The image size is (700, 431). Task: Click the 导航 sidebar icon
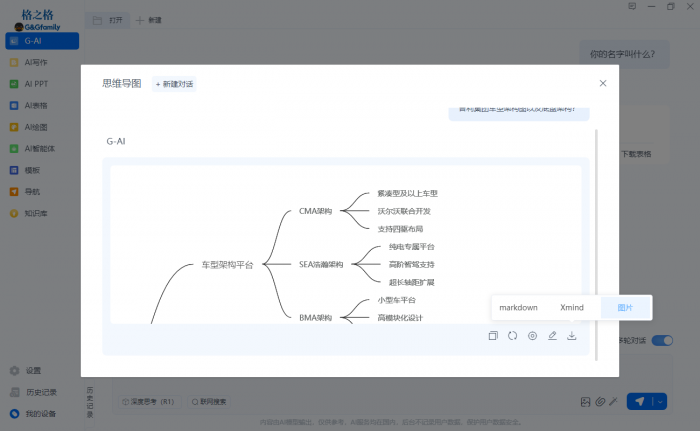coord(14,192)
